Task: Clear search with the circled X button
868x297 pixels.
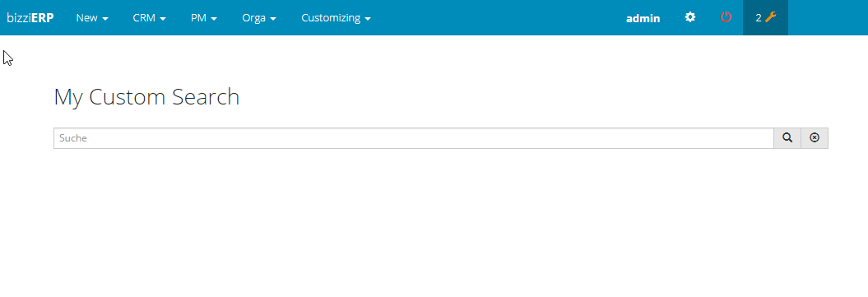Action: point(815,138)
